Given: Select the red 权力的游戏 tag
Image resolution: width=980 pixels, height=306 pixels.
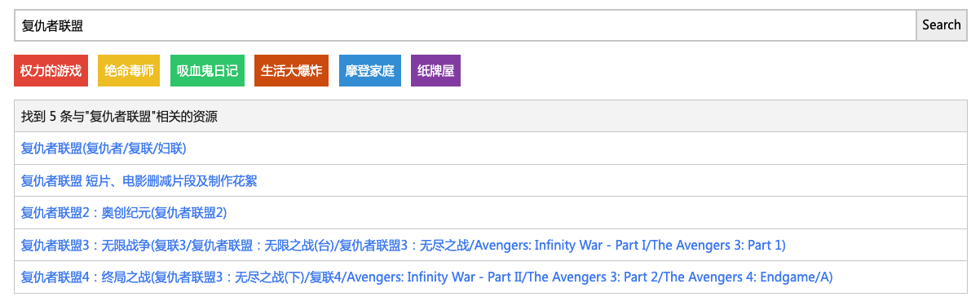Looking at the screenshot, I should [x=51, y=71].
